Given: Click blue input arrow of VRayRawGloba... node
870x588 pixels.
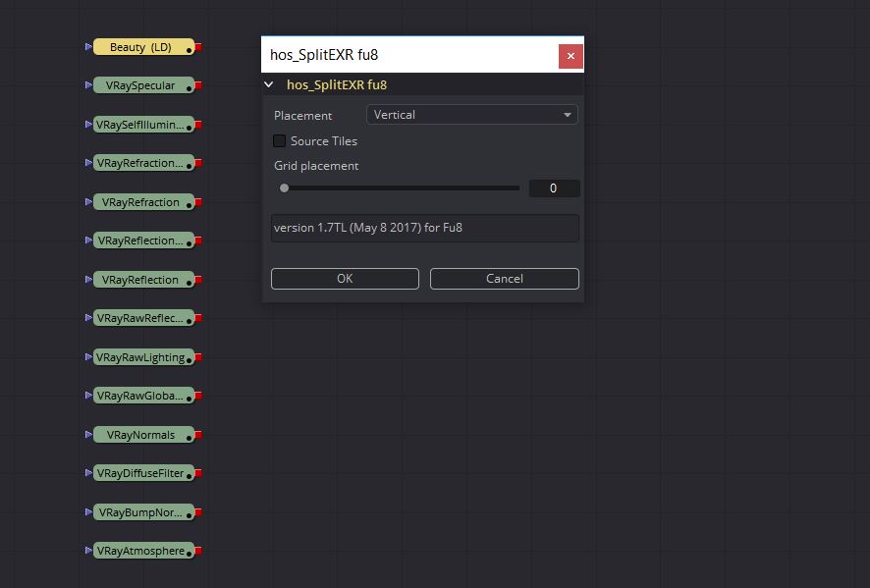Looking at the screenshot, I should point(88,396).
